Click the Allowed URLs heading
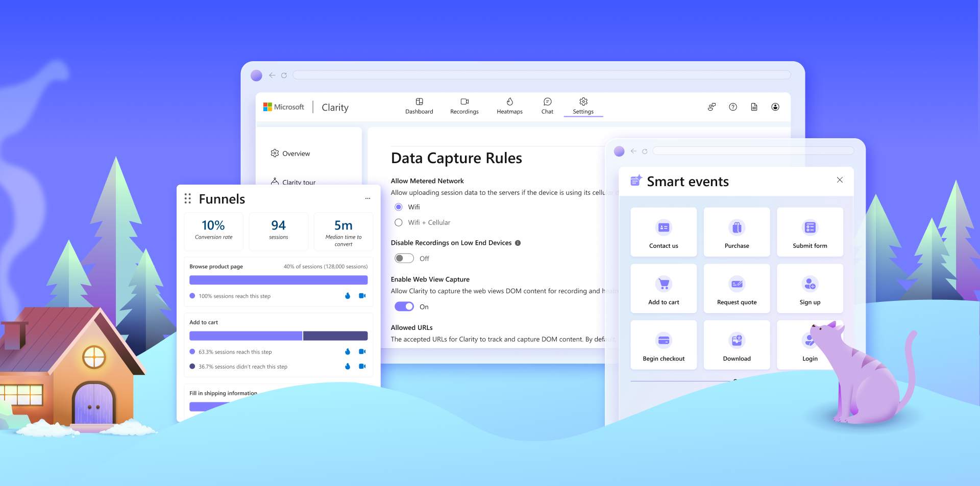 pyautogui.click(x=411, y=328)
